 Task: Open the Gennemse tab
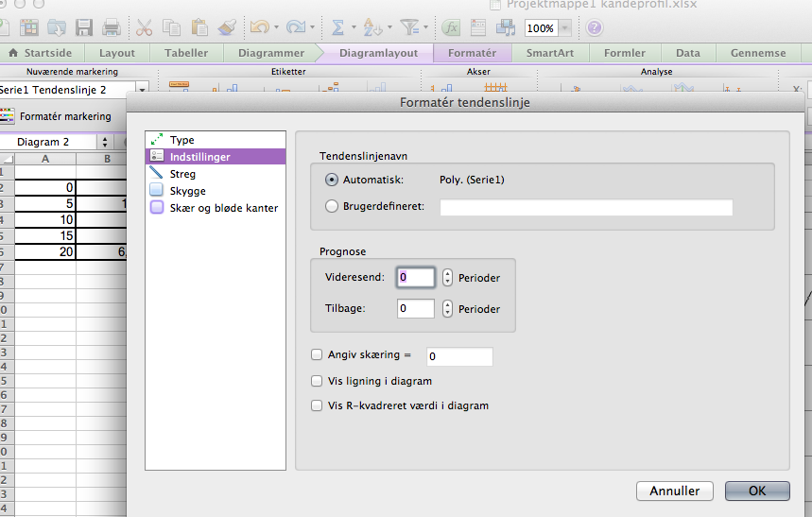point(758,53)
